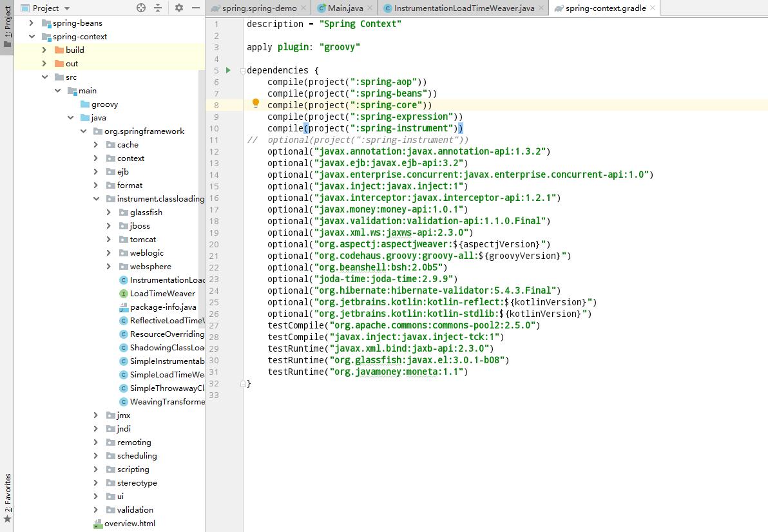768x532 pixels.
Task: Expand the tomcat package arrow
Action: click(108, 240)
